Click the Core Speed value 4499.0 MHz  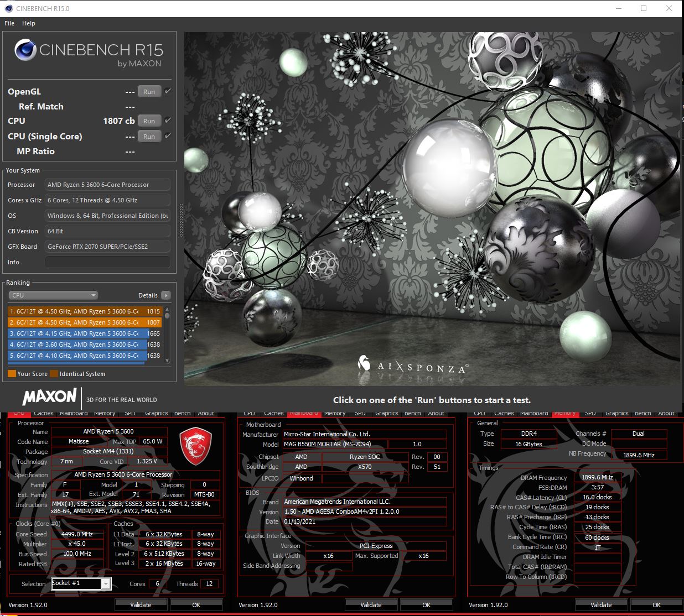(77, 534)
